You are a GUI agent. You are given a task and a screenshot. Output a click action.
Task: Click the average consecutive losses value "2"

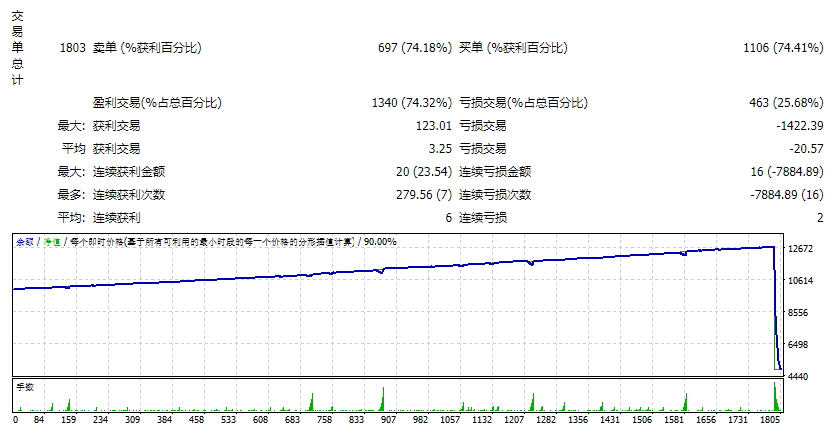(x=820, y=218)
